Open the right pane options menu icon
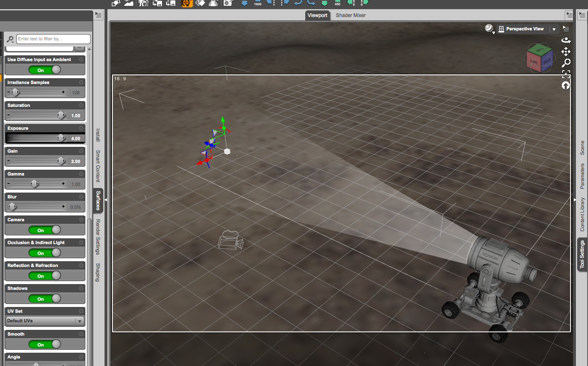 coord(582,15)
